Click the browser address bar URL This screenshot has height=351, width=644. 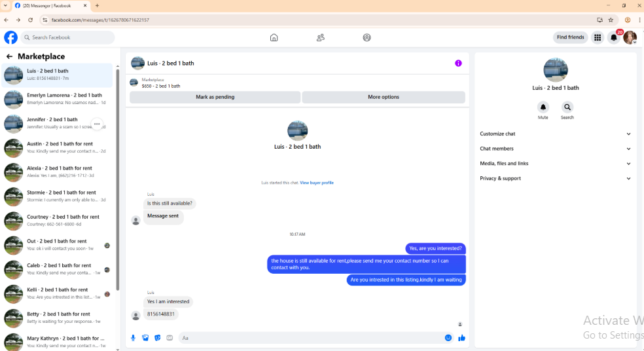100,20
